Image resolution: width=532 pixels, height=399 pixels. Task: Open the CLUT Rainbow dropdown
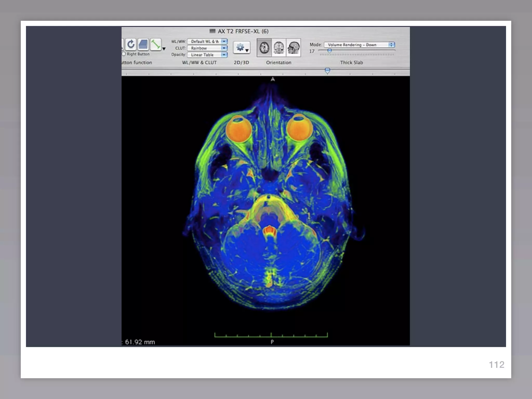click(x=207, y=48)
